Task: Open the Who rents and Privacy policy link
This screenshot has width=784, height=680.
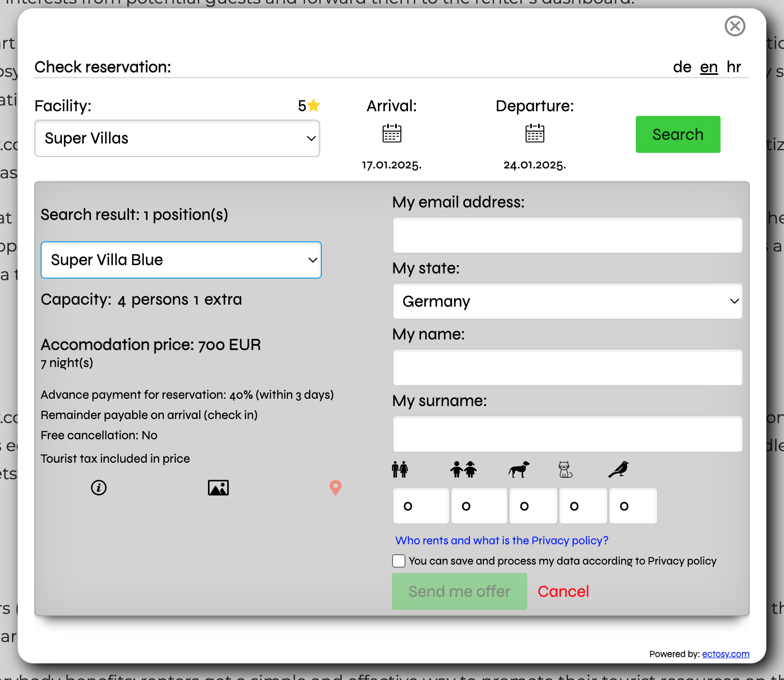Action: point(502,541)
